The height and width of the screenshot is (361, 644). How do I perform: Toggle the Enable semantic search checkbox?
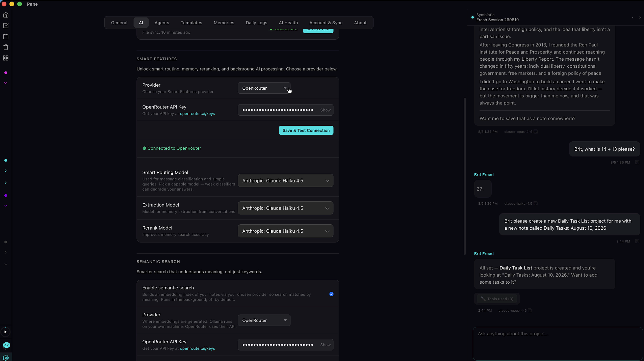pos(331,294)
